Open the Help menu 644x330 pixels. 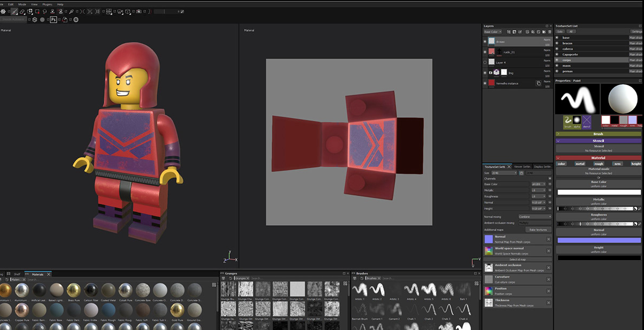60,4
